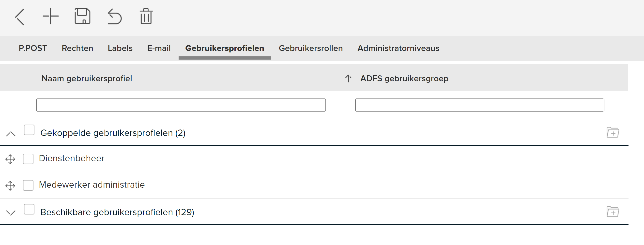Viewport: 644px width, 245px height.
Task: Go back using the left arrow icon
Action: (x=19, y=17)
